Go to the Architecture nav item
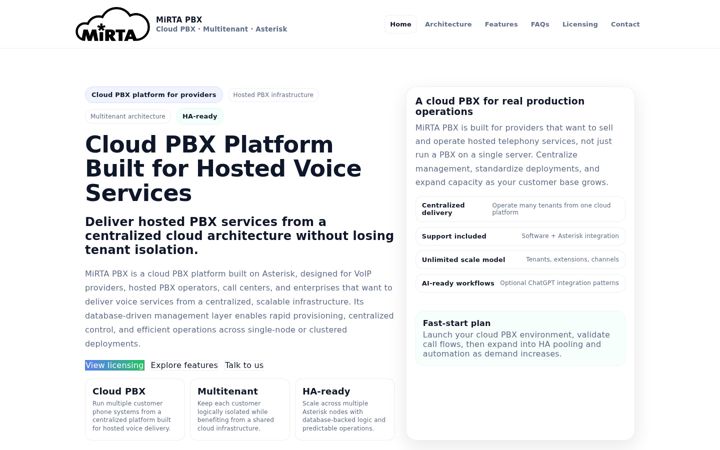The width and height of the screenshot is (720, 450). pos(448,24)
